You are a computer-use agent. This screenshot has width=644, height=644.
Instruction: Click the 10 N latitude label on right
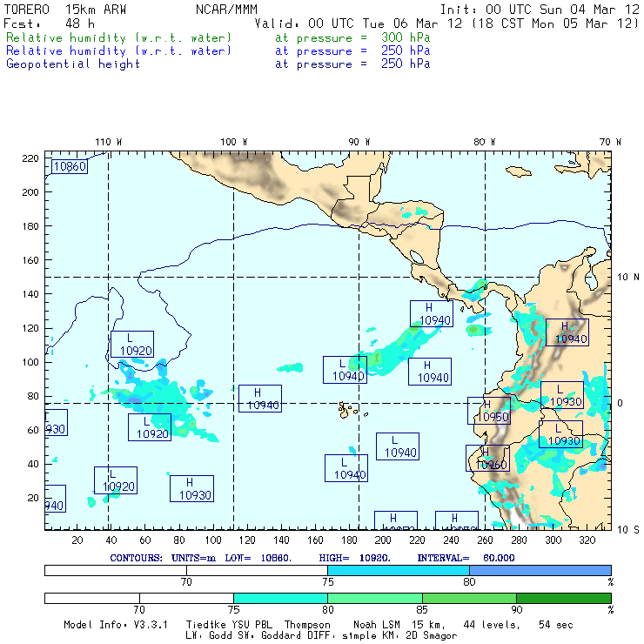pos(624,277)
